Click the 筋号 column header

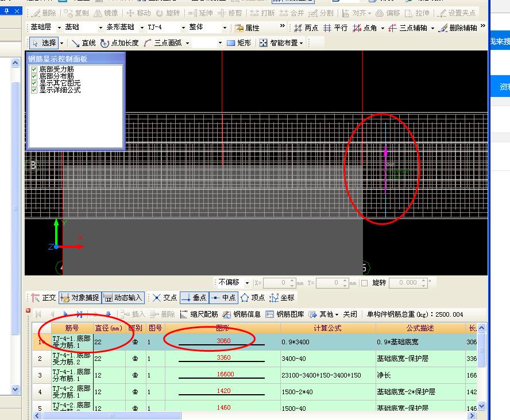[x=72, y=328]
